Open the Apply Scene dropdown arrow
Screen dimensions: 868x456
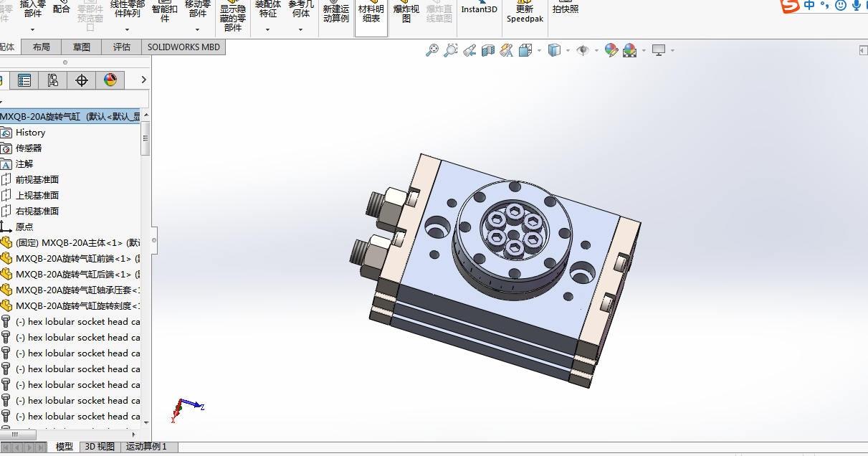tap(644, 51)
